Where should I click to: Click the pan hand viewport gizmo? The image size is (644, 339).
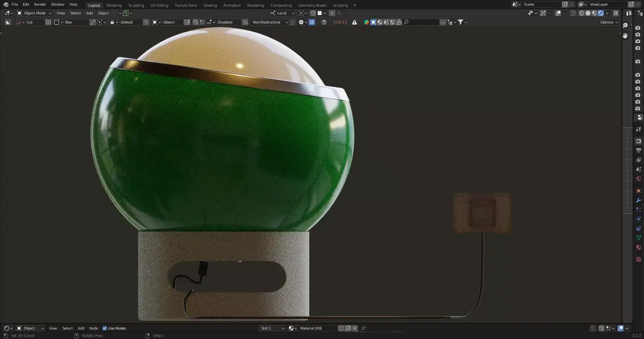625,35
